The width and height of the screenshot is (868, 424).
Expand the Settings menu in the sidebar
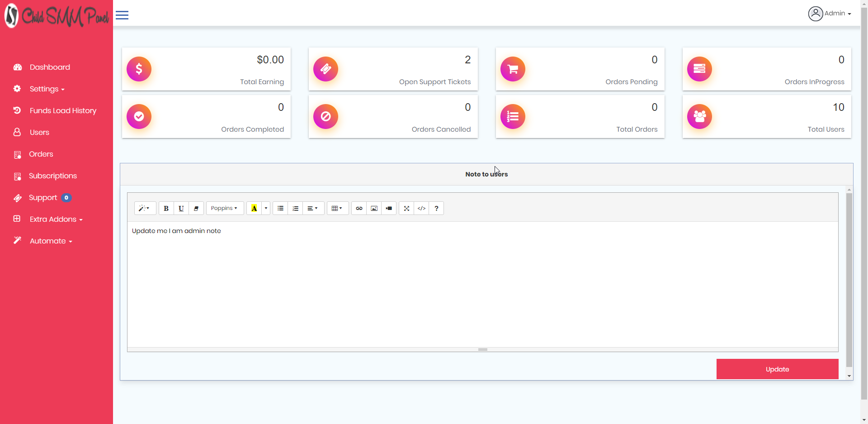pos(44,89)
